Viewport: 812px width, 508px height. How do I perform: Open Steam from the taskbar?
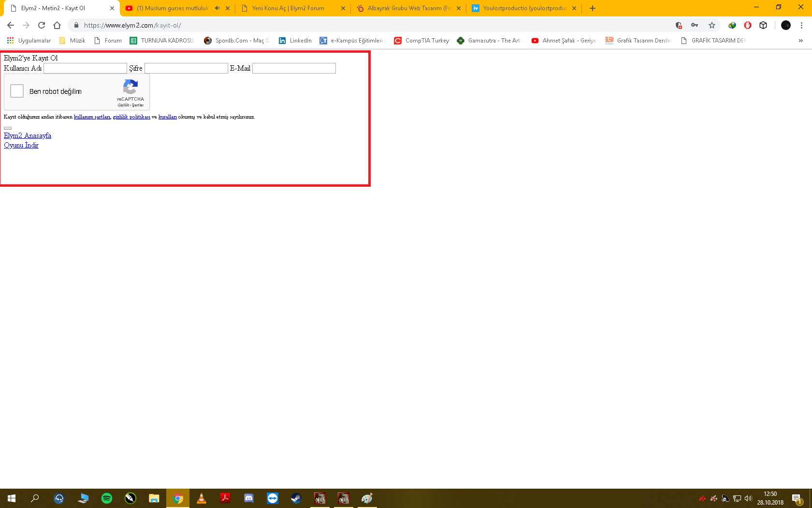point(296,498)
